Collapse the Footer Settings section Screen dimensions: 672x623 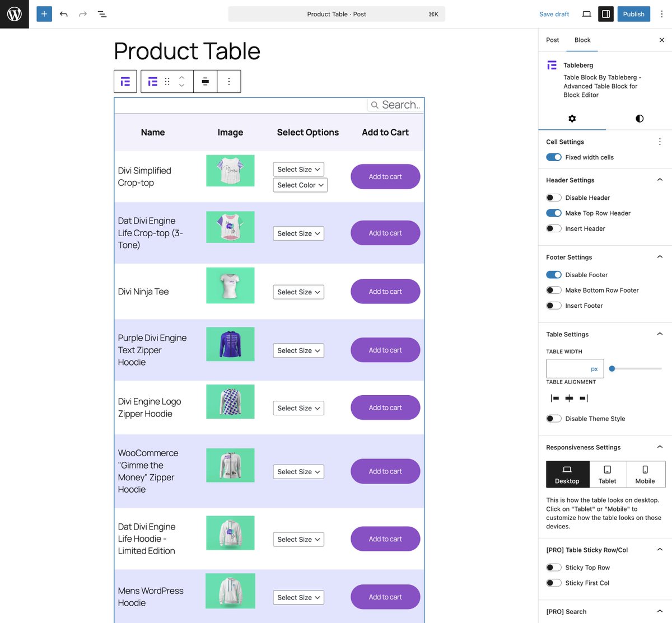point(660,257)
